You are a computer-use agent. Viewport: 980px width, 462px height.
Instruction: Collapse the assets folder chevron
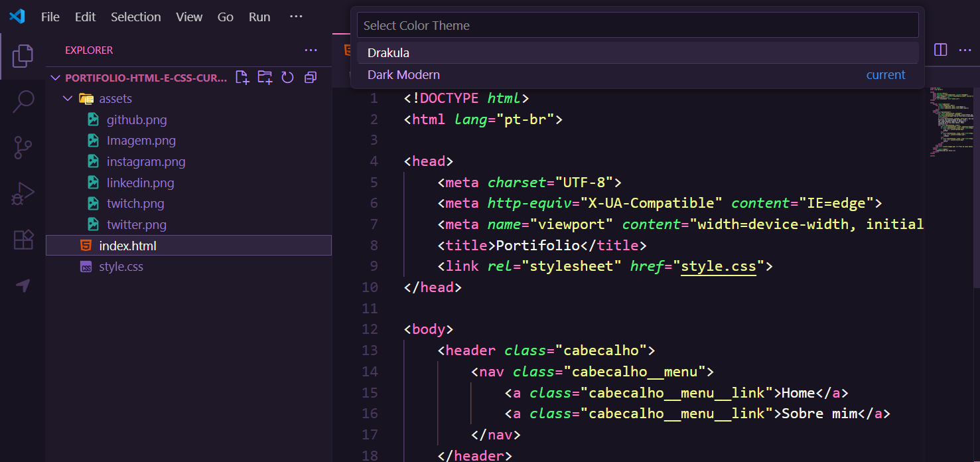[67, 98]
